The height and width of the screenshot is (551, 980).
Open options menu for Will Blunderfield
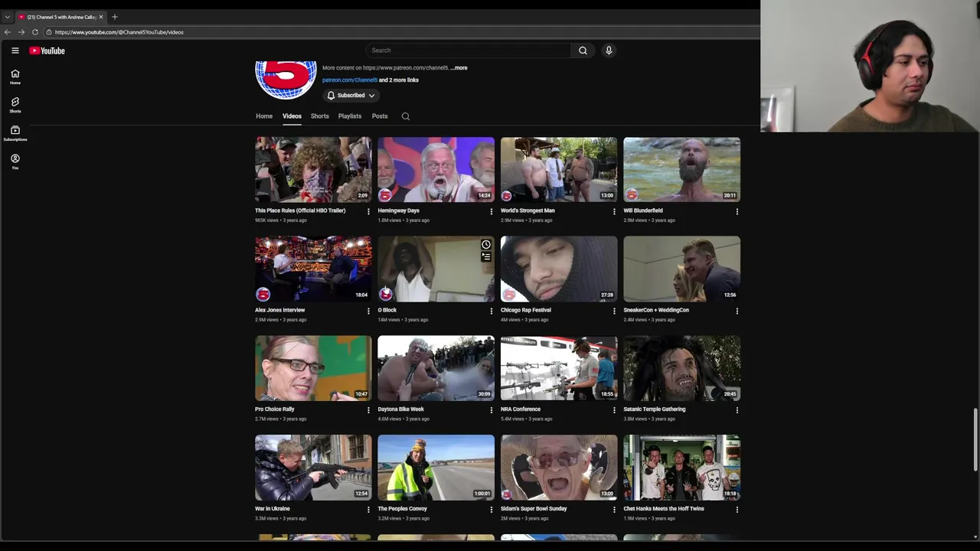(x=737, y=212)
